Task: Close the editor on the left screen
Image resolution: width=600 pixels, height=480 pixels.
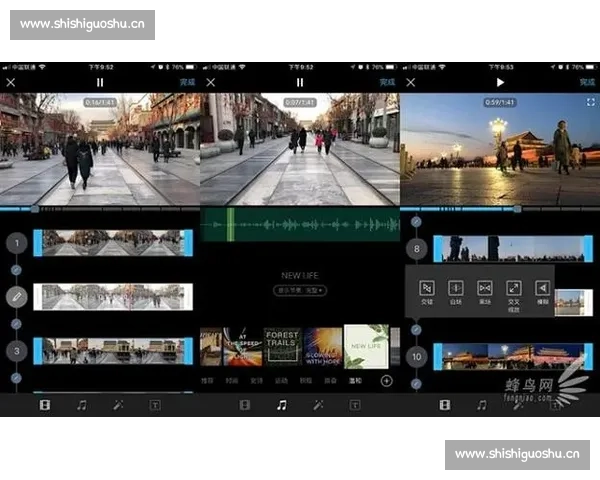Action: click(11, 82)
